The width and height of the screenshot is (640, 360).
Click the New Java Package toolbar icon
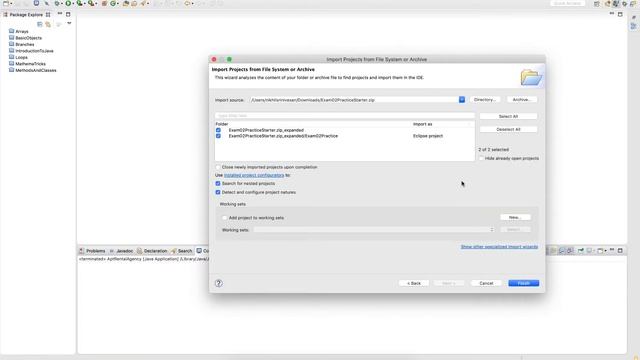(x=104, y=3)
